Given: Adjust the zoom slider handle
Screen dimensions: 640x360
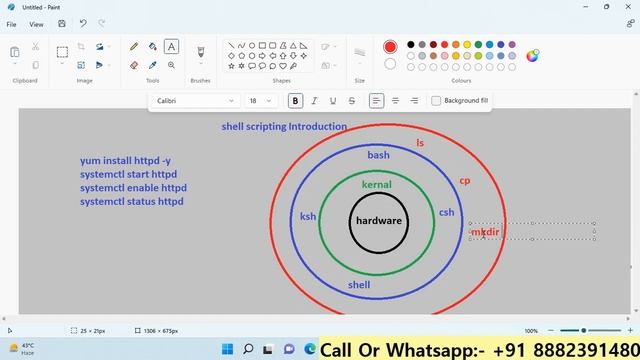Looking at the screenshot, I should tap(584, 330).
